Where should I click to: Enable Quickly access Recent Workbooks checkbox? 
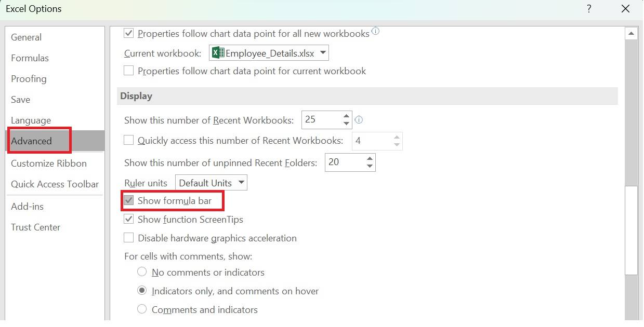tap(129, 141)
